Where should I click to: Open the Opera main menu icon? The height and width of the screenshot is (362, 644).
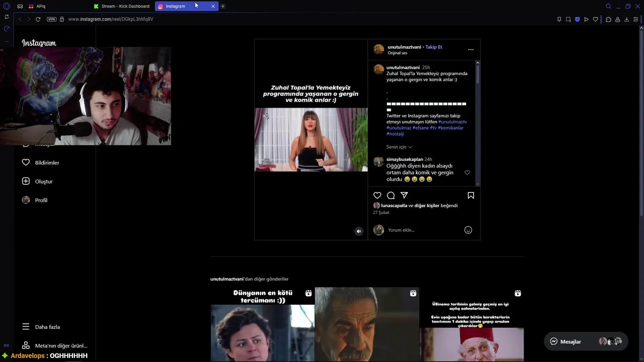coord(7,6)
